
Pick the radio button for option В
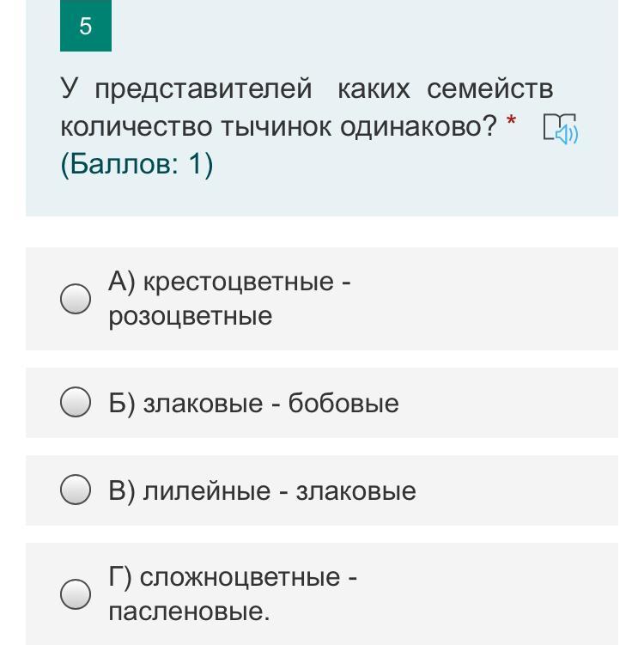tap(76, 490)
